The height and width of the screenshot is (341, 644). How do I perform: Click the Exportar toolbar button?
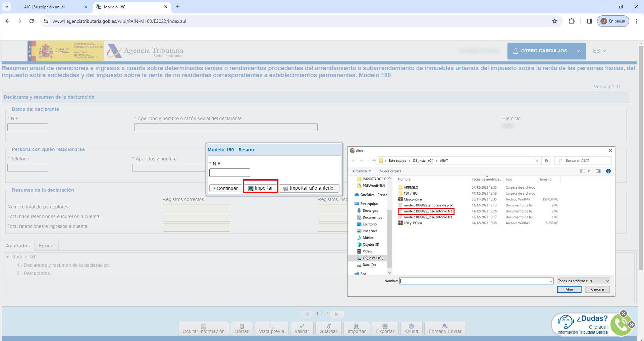pos(385,328)
